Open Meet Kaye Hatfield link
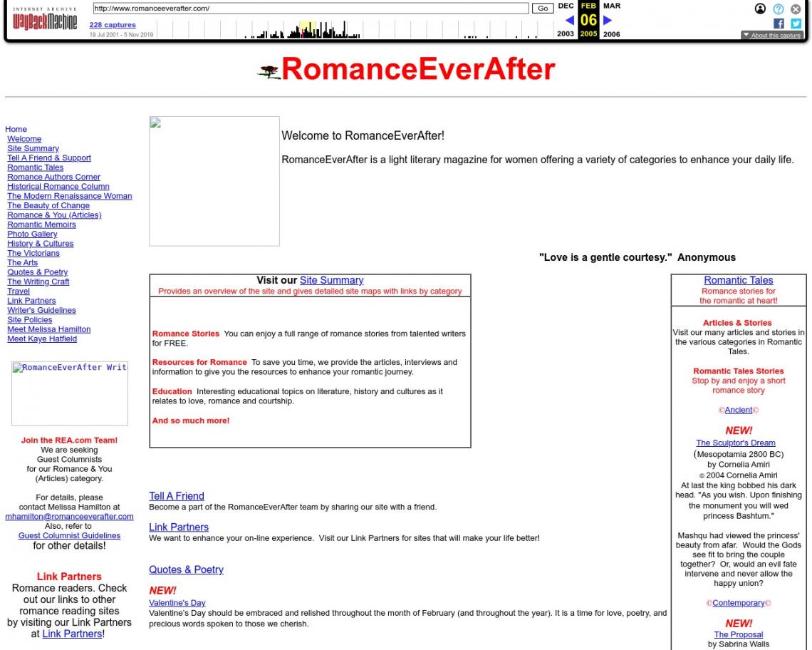This screenshot has height=650, width=812. coord(42,339)
